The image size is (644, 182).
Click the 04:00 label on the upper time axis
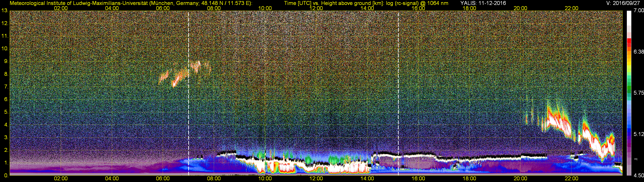(x=112, y=8)
